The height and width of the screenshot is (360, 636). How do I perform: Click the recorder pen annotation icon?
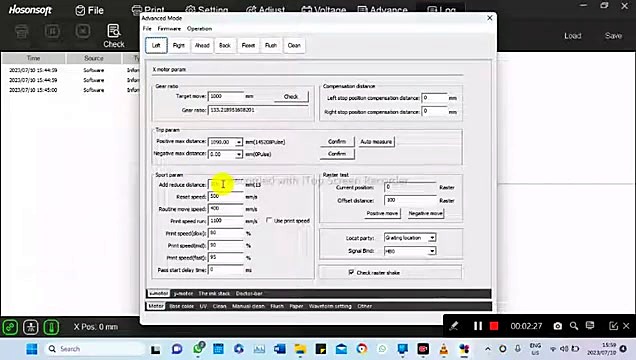454,326
